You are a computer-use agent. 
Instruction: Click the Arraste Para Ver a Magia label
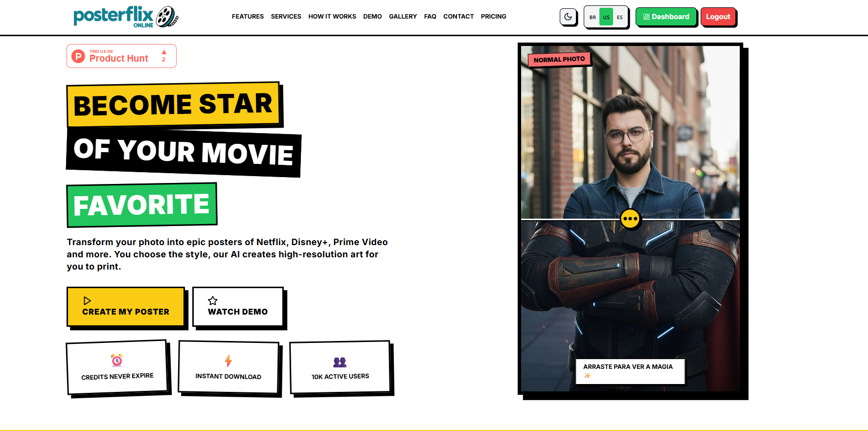(630, 371)
